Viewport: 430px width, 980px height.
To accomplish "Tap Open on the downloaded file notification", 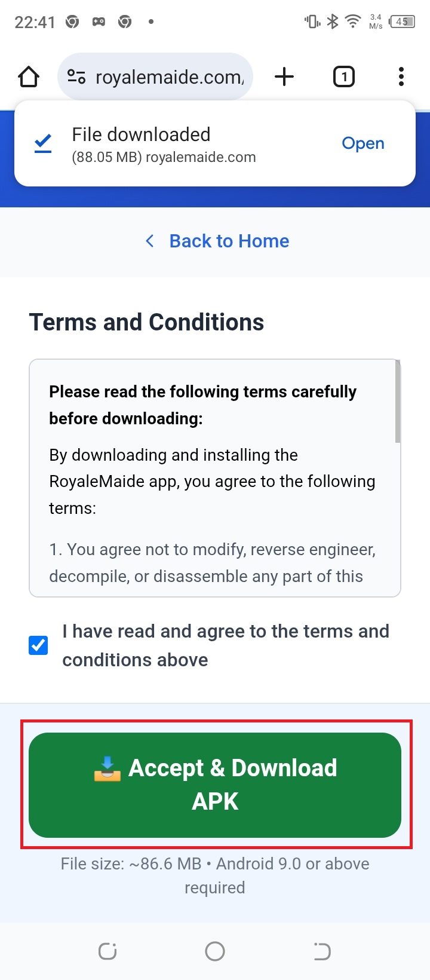I will point(363,143).
